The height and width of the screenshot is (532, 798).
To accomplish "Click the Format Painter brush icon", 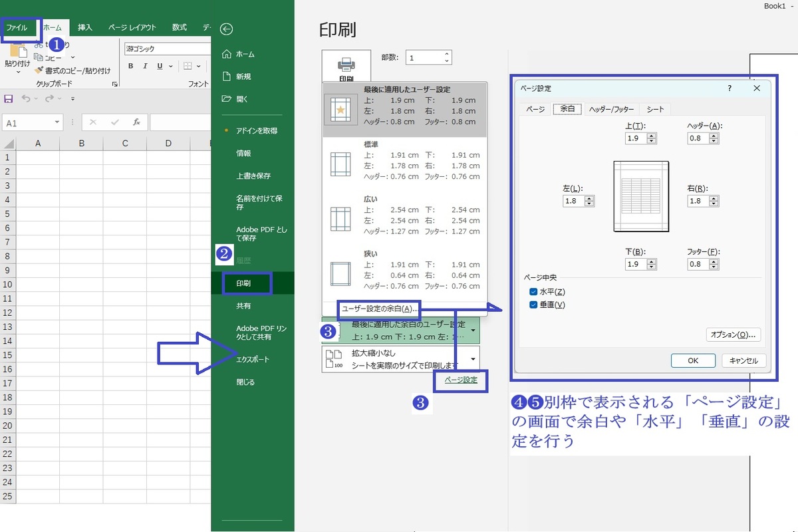I will (x=39, y=70).
